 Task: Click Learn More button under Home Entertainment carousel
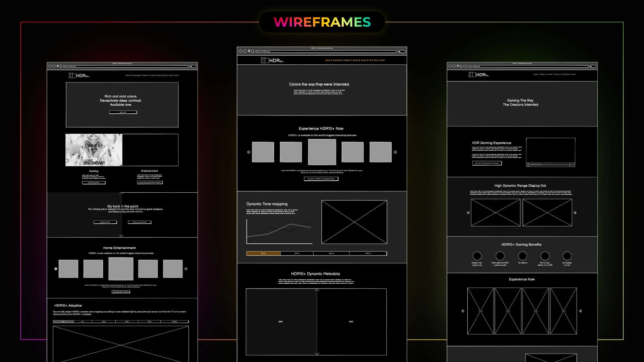point(121,292)
